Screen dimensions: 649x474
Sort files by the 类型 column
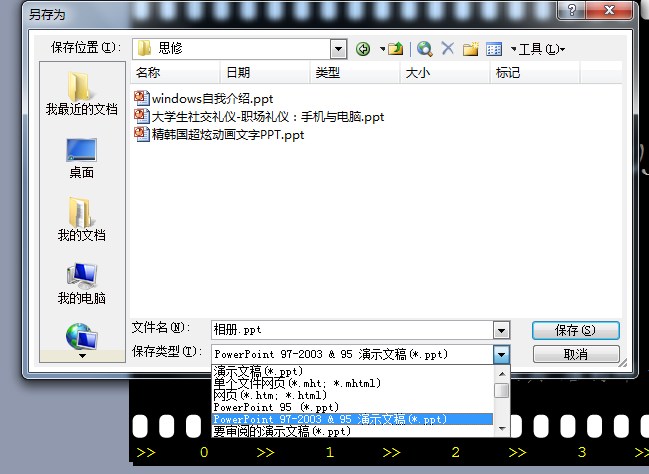355,73
